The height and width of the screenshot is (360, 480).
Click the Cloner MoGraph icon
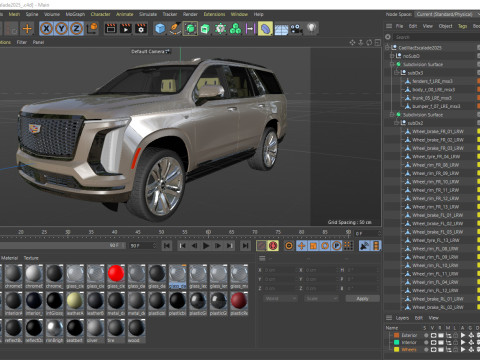pyautogui.click(x=220, y=29)
